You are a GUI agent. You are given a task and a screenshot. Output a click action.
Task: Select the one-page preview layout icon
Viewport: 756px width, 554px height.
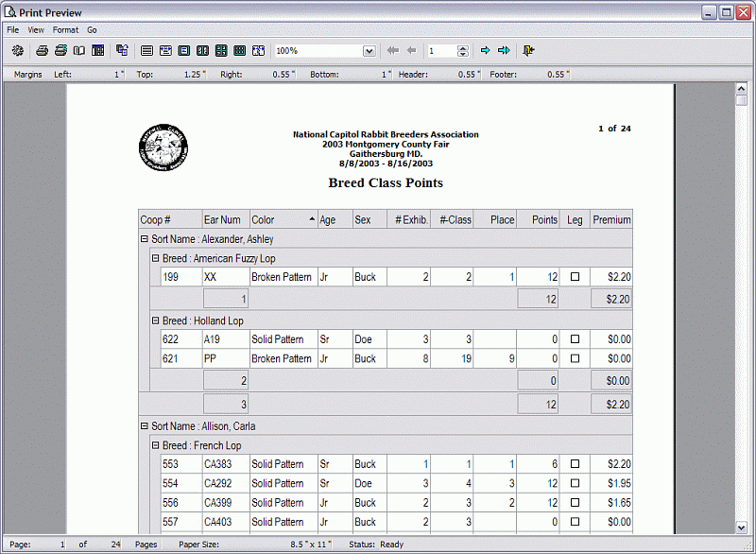(x=184, y=51)
